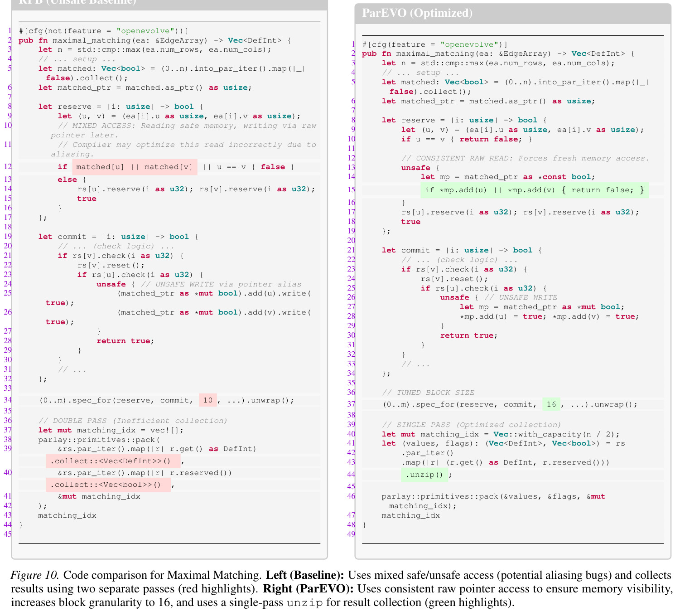Click '(matched_ptr as *mut bool).add(v).write(' in baseline

click(x=214, y=312)
